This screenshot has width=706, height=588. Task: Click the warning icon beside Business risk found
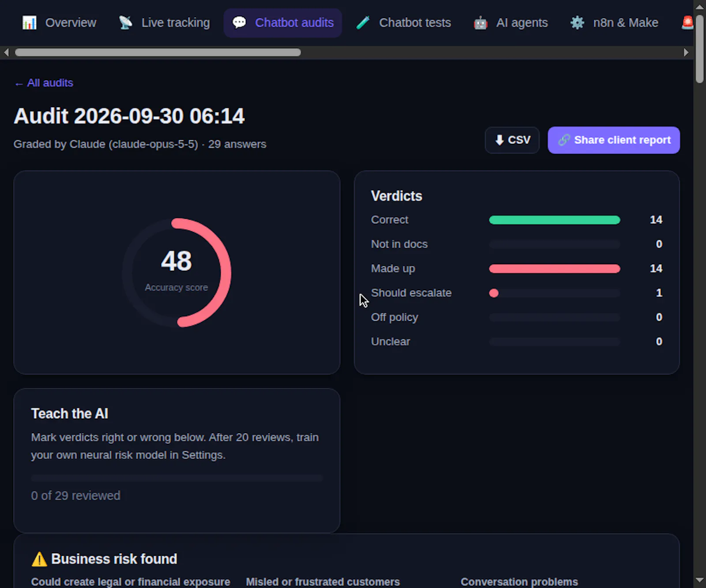(x=39, y=559)
